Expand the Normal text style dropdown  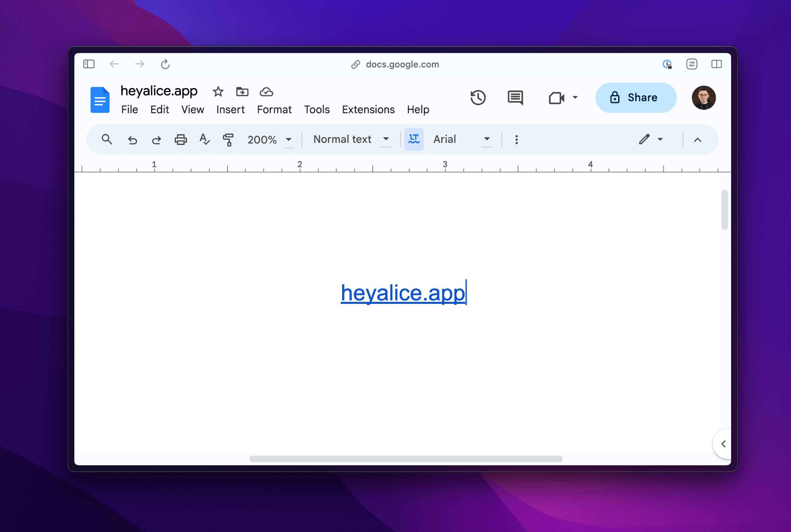(x=351, y=139)
